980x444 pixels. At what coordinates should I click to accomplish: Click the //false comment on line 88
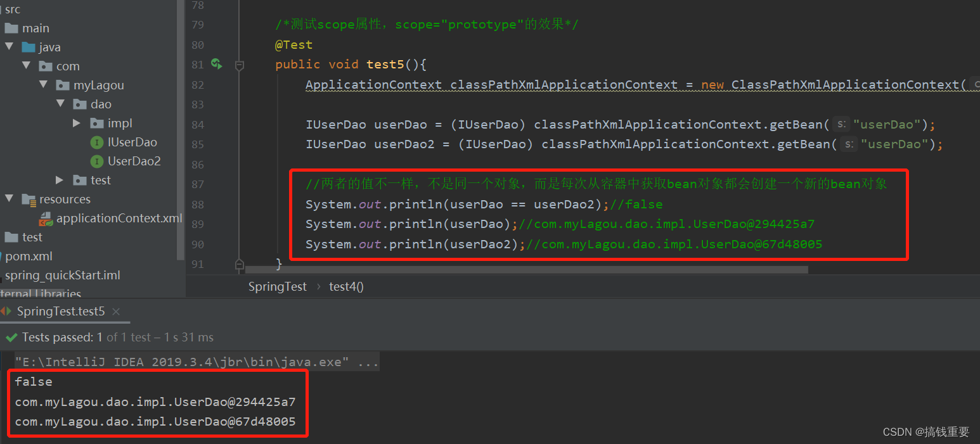pyautogui.click(x=636, y=205)
